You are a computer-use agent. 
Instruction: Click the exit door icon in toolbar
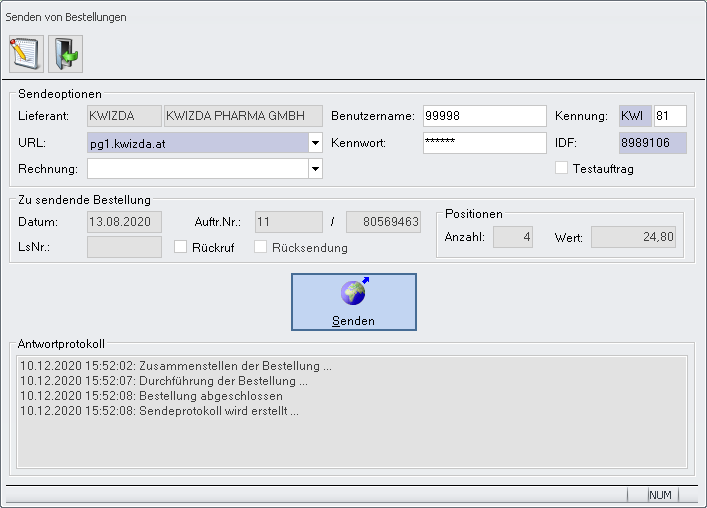[65, 52]
